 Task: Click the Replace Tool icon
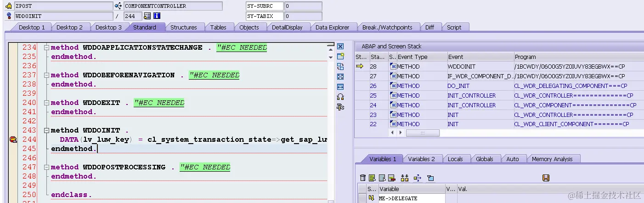tap(340, 66)
